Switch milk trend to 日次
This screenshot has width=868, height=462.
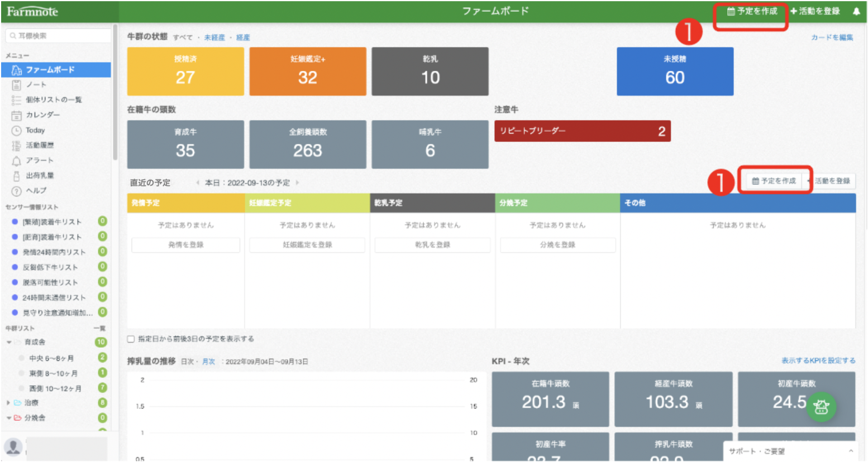coord(187,362)
